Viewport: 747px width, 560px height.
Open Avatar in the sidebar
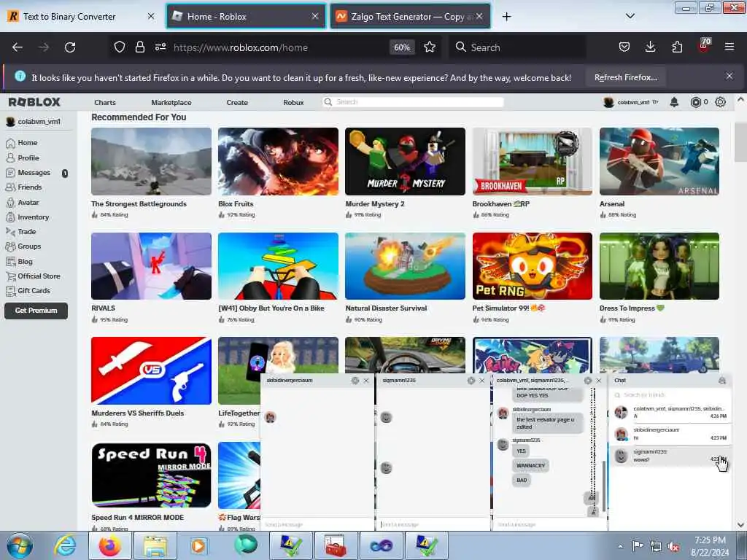28,203
